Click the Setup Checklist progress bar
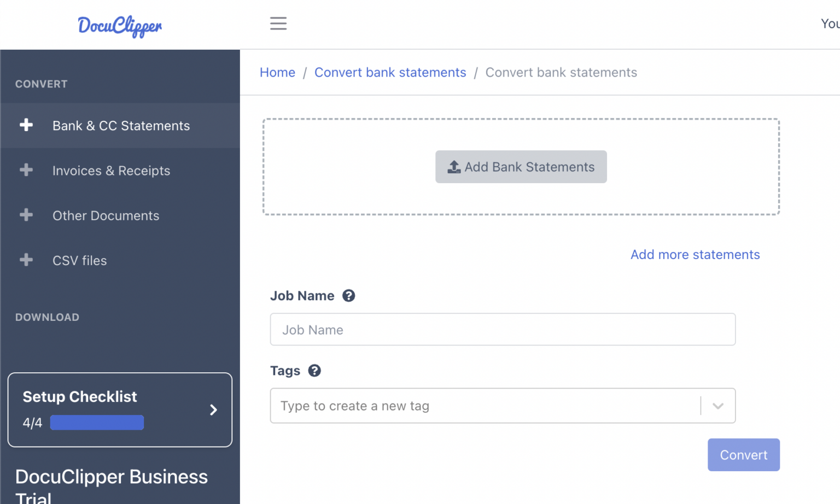The height and width of the screenshot is (504, 840). 97,422
